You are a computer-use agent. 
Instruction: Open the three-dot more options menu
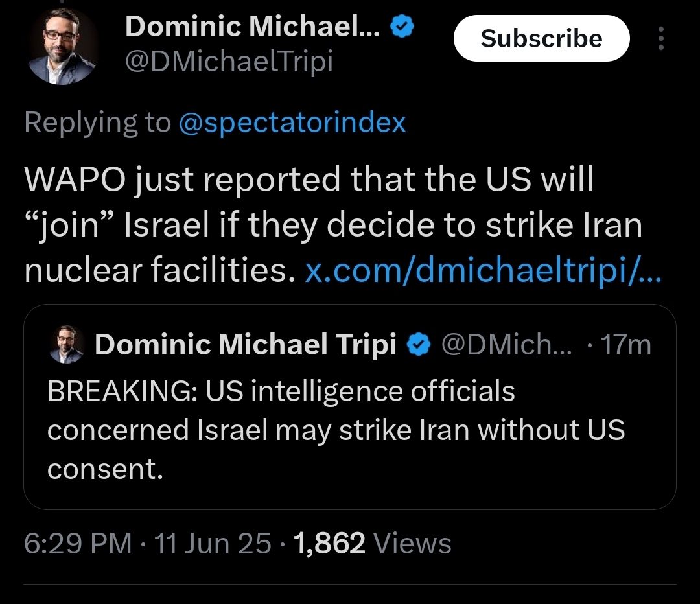[x=660, y=38]
